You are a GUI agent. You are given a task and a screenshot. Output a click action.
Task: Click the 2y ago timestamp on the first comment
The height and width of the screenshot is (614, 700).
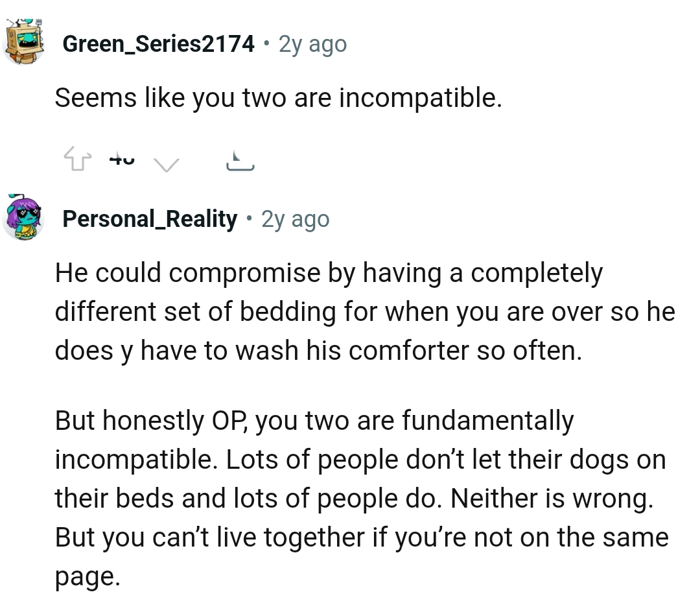tap(310, 44)
